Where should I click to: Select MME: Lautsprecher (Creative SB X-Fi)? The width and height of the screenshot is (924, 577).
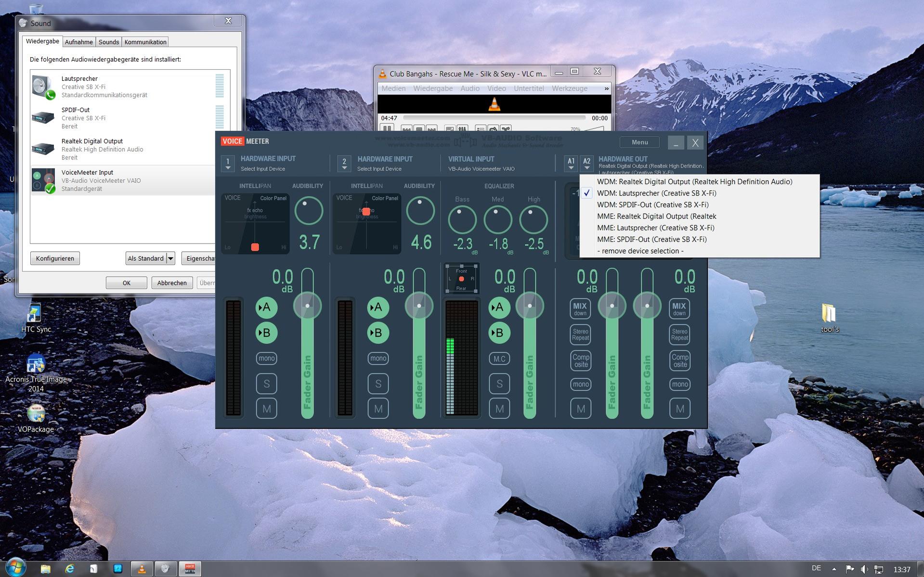tap(699, 228)
